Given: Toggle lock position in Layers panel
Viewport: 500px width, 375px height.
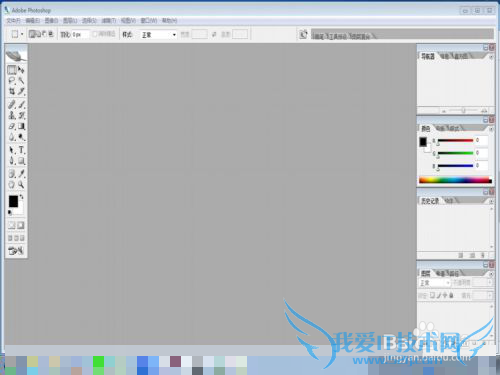Looking at the screenshot, I should (445, 295).
